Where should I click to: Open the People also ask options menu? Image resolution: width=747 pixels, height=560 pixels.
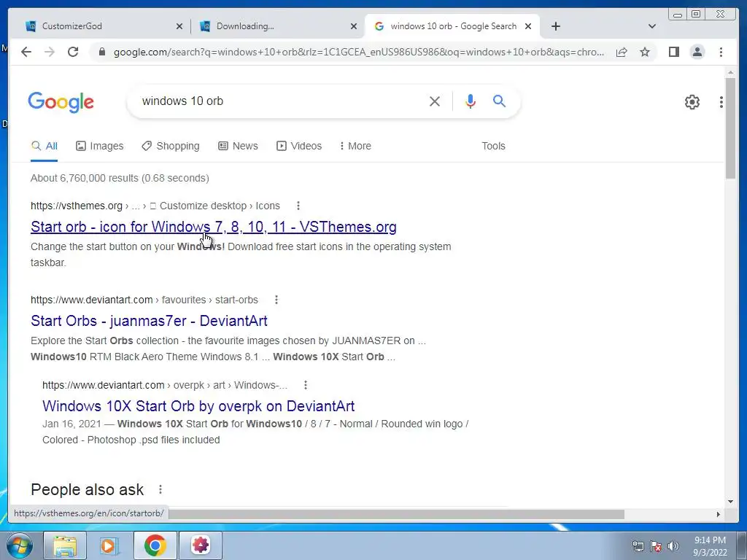point(160,489)
